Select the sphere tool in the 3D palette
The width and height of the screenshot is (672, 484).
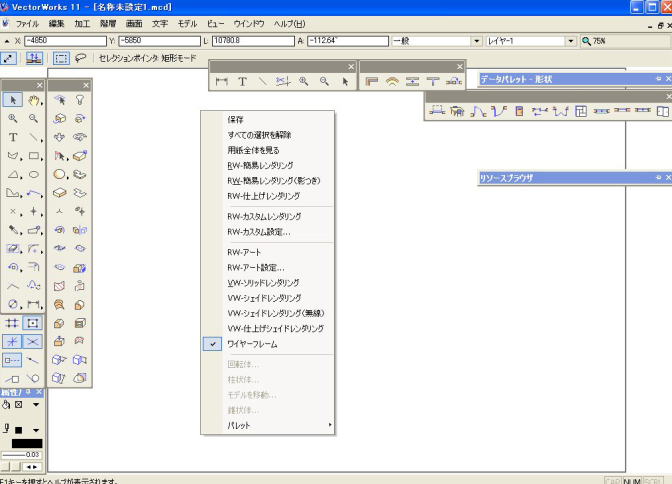click(x=59, y=174)
